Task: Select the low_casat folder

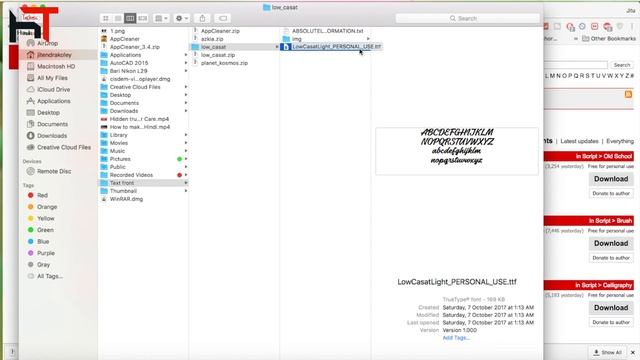Action: (235, 47)
